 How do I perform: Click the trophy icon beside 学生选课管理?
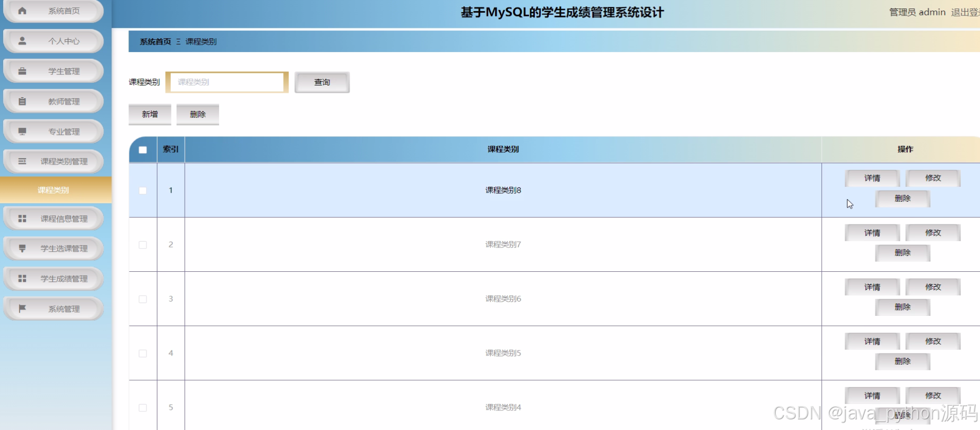coord(22,248)
